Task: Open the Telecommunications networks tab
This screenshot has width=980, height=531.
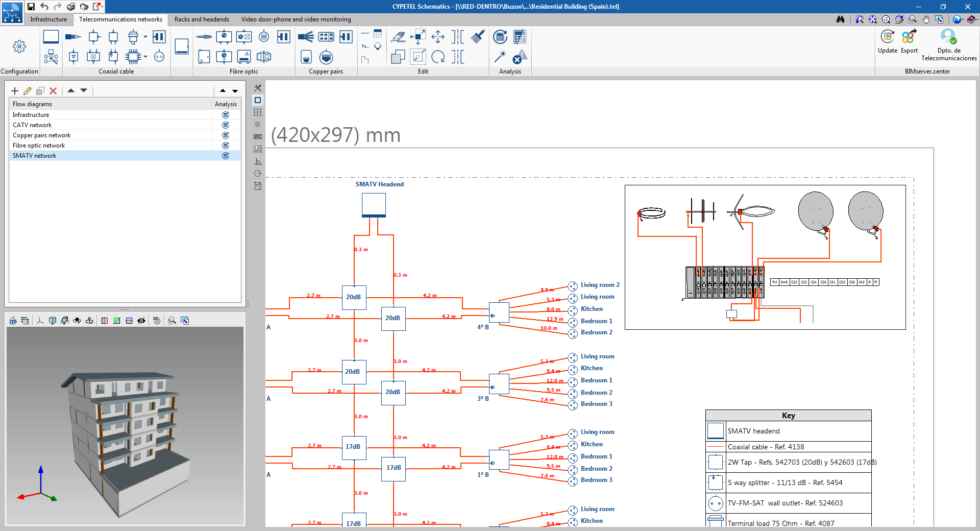Action: pyautogui.click(x=120, y=19)
